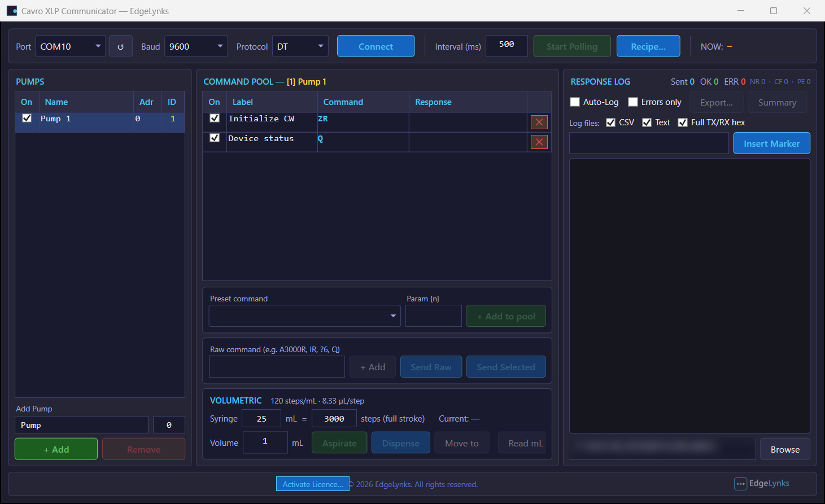Image resolution: width=825 pixels, height=504 pixels.
Task: Toggle the CSV log file checkbox
Action: point(610,122)
